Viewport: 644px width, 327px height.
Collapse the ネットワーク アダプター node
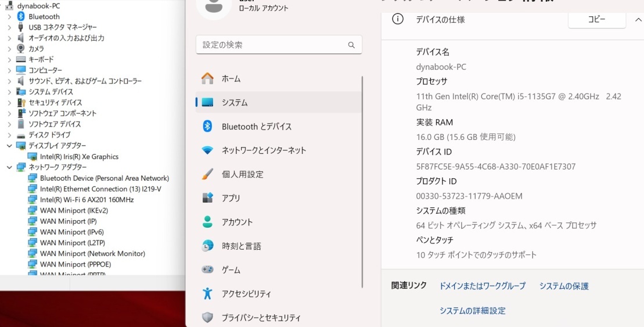click(x=9, y=167)
